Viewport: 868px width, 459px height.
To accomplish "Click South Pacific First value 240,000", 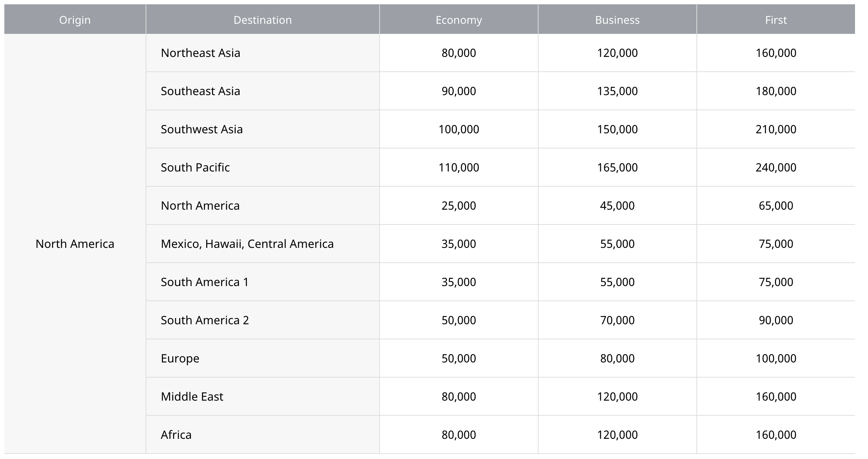I will click(776, 168).
